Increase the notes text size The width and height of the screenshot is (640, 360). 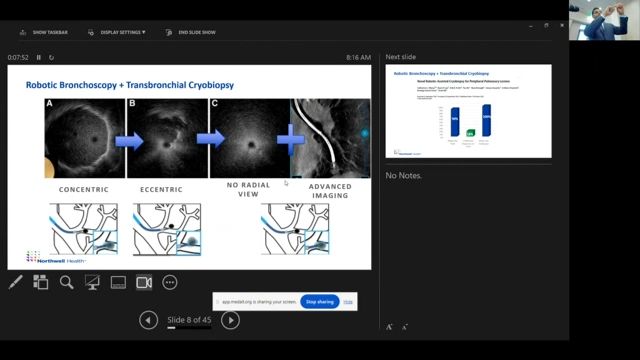pos(389,327)
